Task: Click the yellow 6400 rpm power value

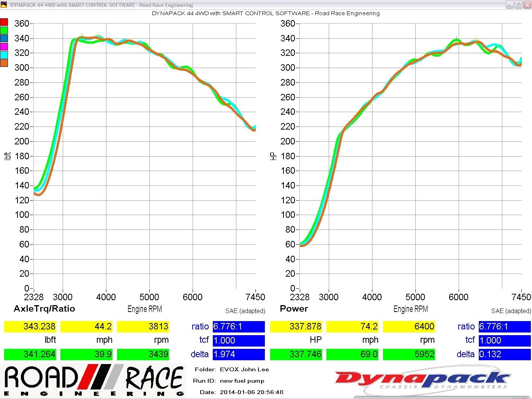Action: click(409, 326)
